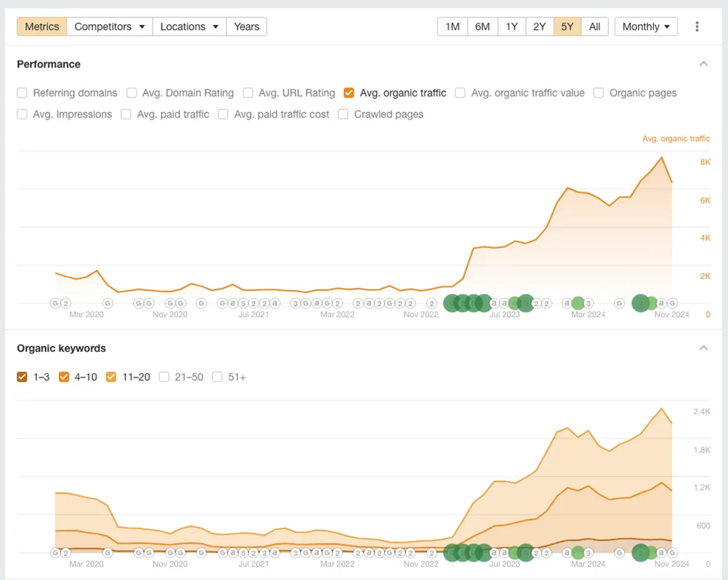The image size is (728, 580).
Task: Enable the Referring domains metric
Action: [x=22, y=93]
